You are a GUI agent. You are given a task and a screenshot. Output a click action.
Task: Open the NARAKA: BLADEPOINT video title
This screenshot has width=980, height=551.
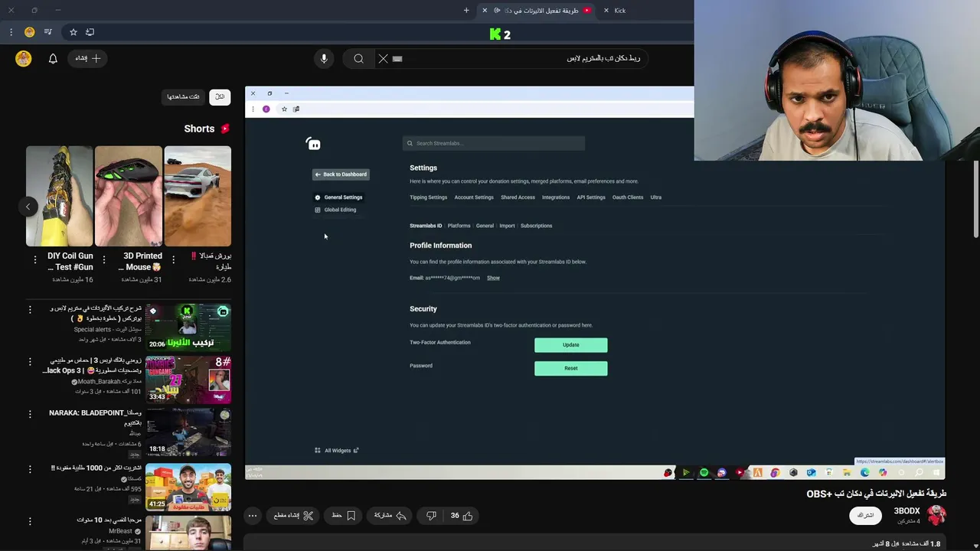tap(96, 417)
